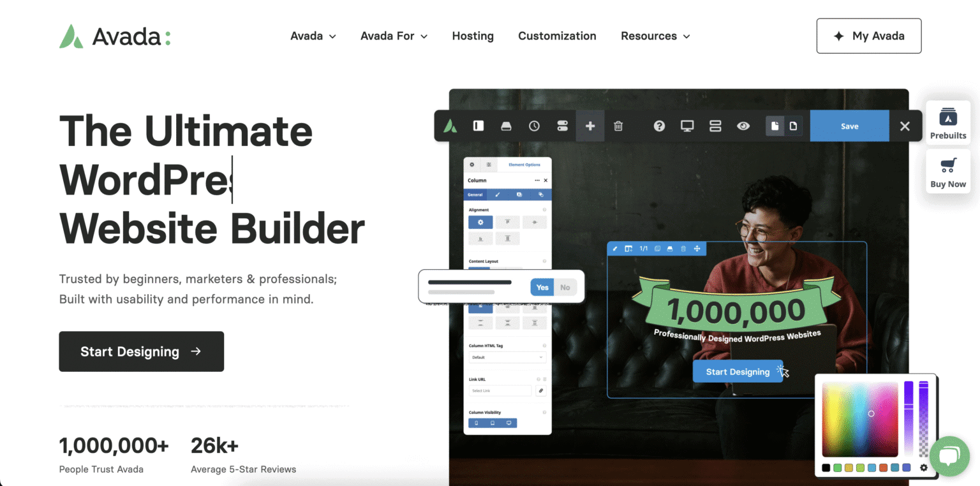Toggle the preview eye icon
The height and width of the screenshot is (486, 980).
click(743, 126)
